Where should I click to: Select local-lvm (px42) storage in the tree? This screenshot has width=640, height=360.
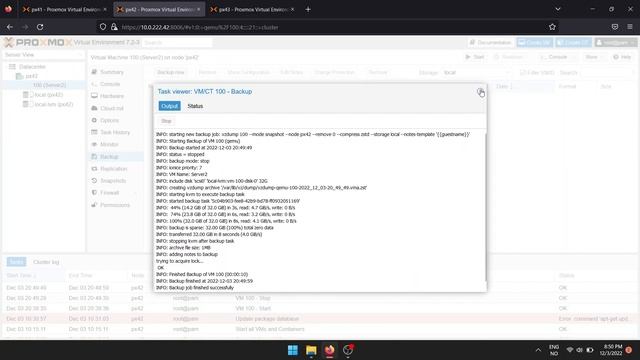coord(53,104)
